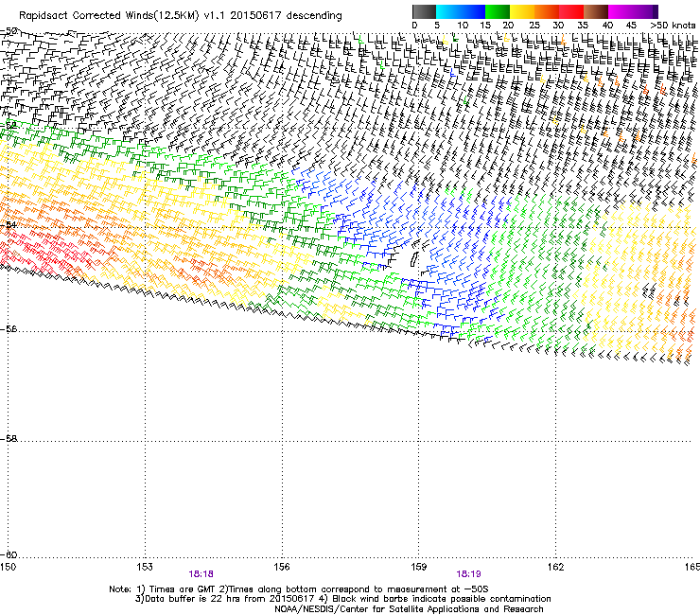The height and width of the screenshot is (615, 700).
Task: Click the gray 0-5 knots color swatch
Action: point(424,11)
